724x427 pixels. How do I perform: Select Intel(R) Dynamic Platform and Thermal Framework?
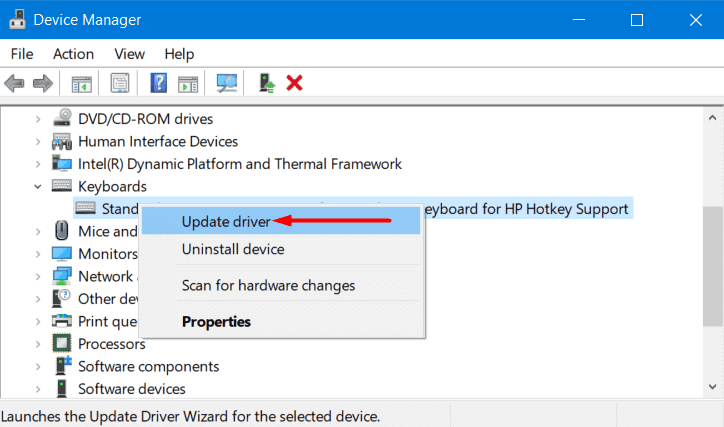(240, 164)
